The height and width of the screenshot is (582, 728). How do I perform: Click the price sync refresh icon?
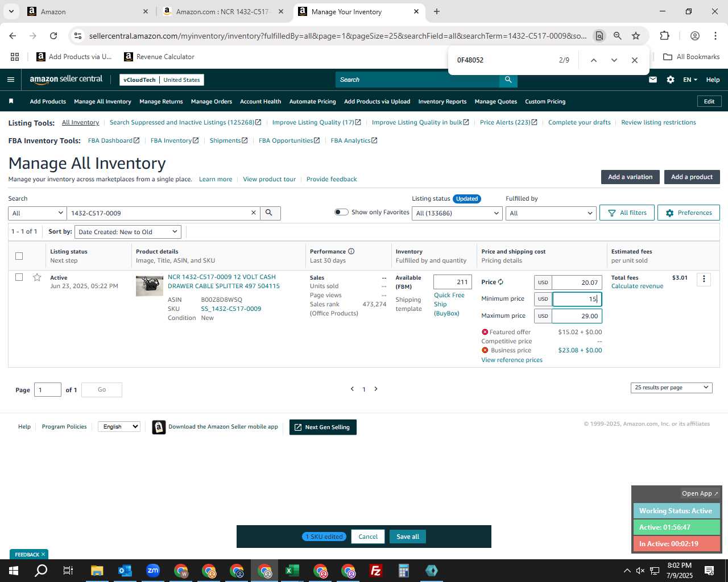tap(500, 282)
